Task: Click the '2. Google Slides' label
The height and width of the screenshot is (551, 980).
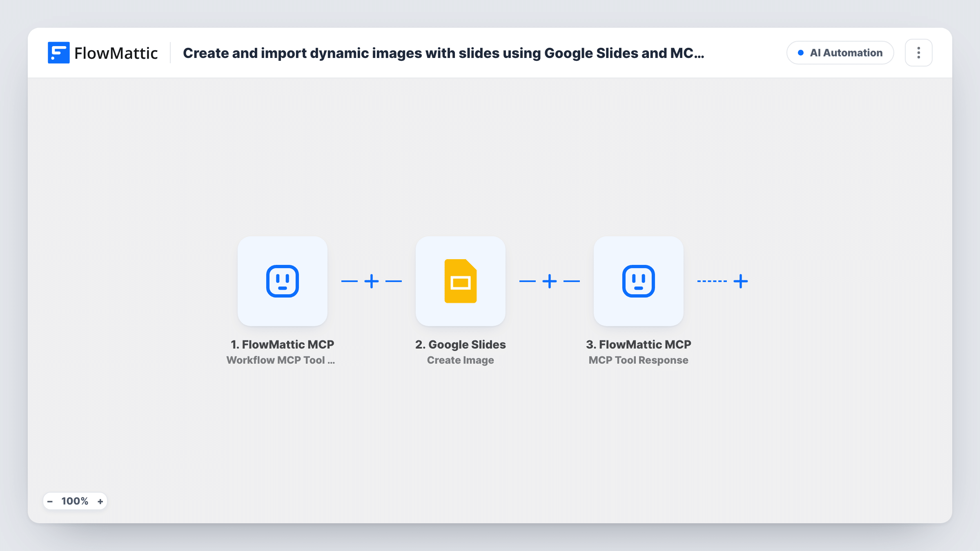Action: (461, 344)
